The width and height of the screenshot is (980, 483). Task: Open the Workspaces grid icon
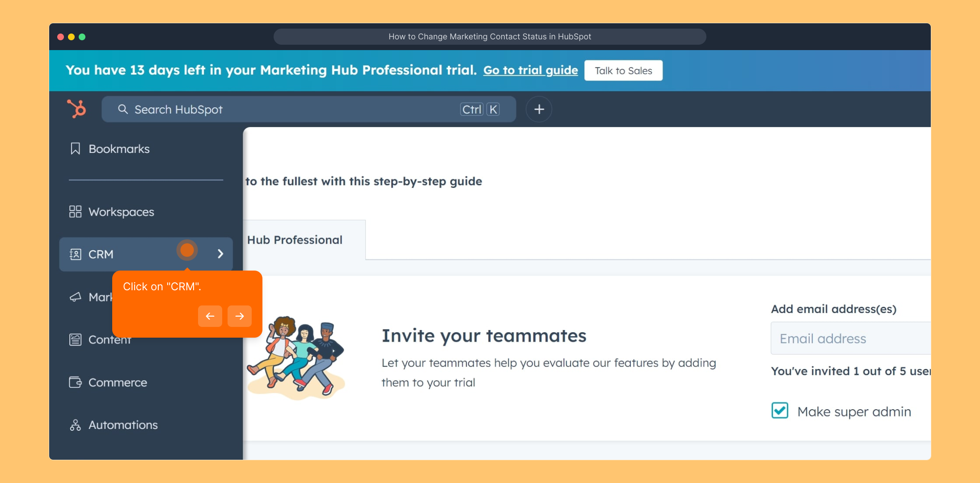coord(75,212)
